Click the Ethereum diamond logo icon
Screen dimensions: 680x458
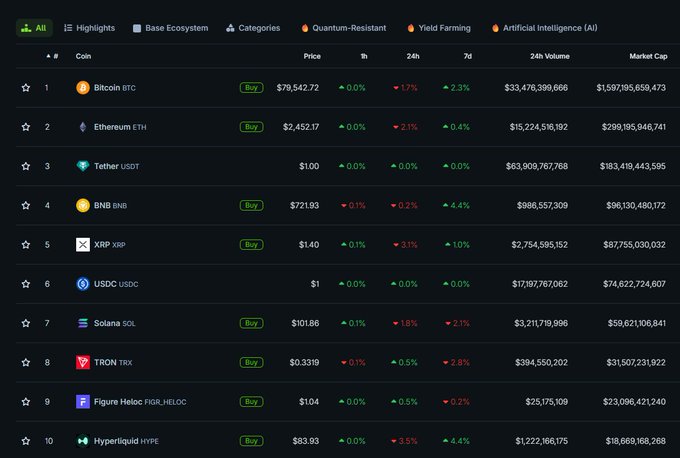tap(83, 127)
